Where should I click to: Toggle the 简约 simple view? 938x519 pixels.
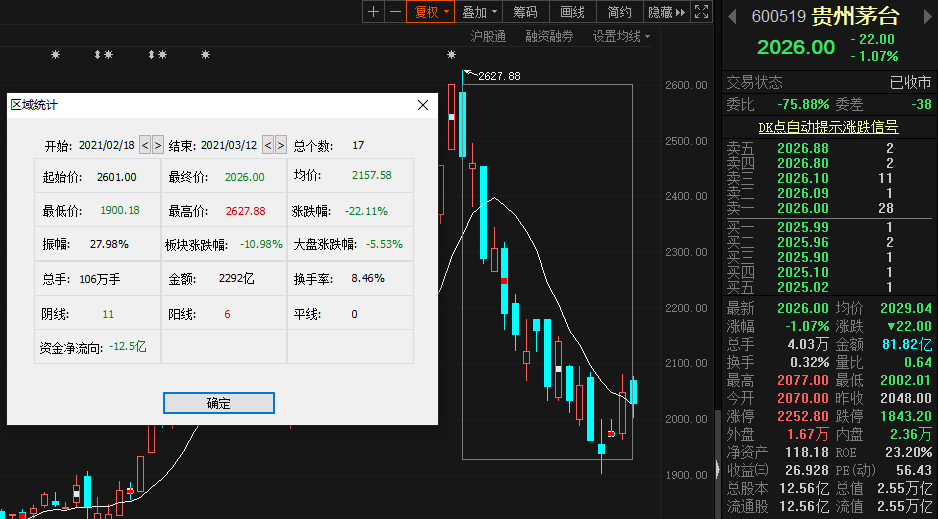coord(619,12)
